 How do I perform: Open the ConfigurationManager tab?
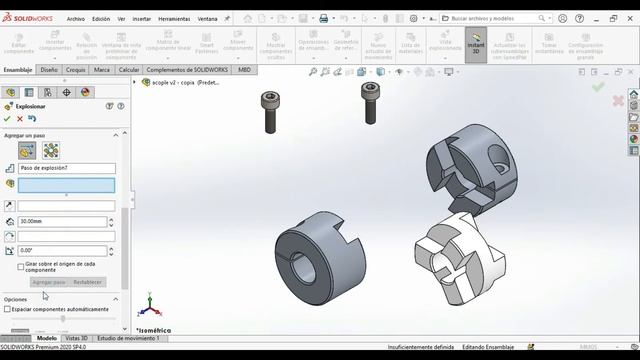(48, 92)
